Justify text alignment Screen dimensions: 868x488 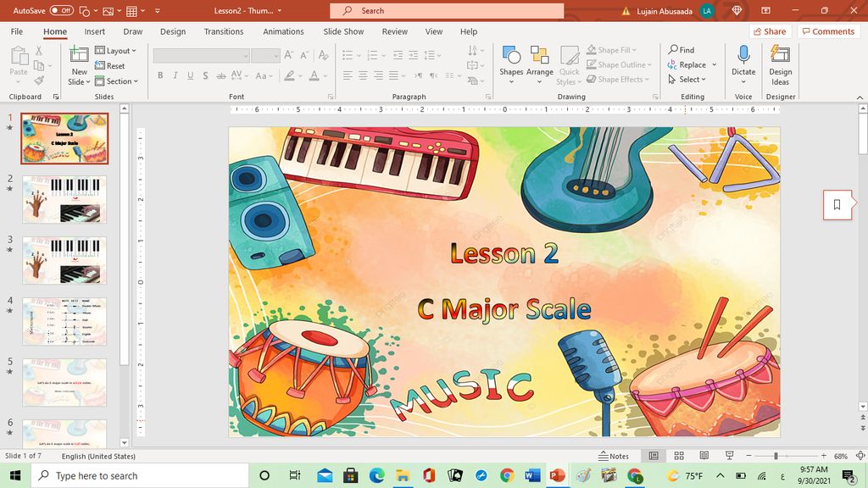(393, 75)
